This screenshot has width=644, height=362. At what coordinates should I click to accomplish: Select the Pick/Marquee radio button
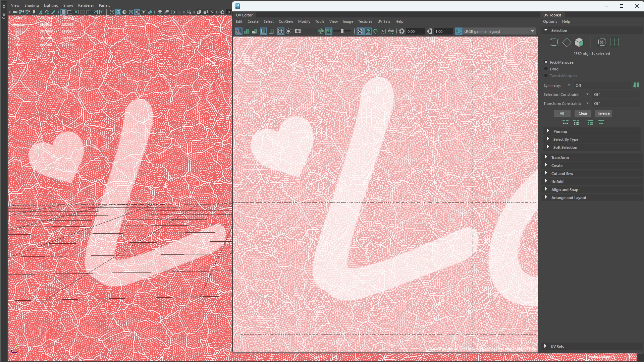(546, 62)
